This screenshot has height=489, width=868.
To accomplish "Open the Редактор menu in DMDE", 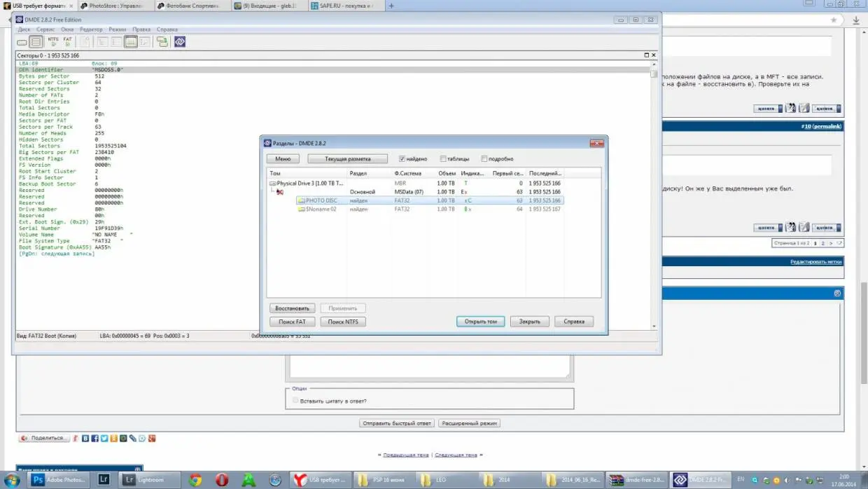I will pyautogui.click(x=91, y=29).
